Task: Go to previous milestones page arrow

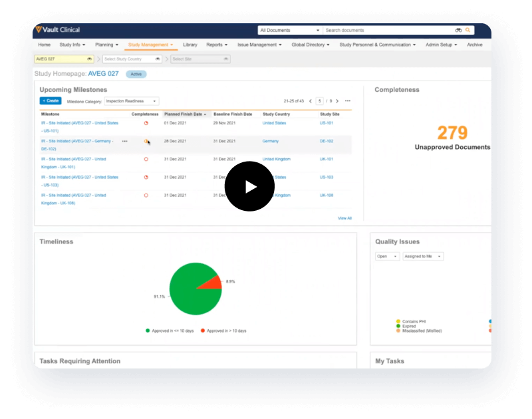Action: pos(309,101)
